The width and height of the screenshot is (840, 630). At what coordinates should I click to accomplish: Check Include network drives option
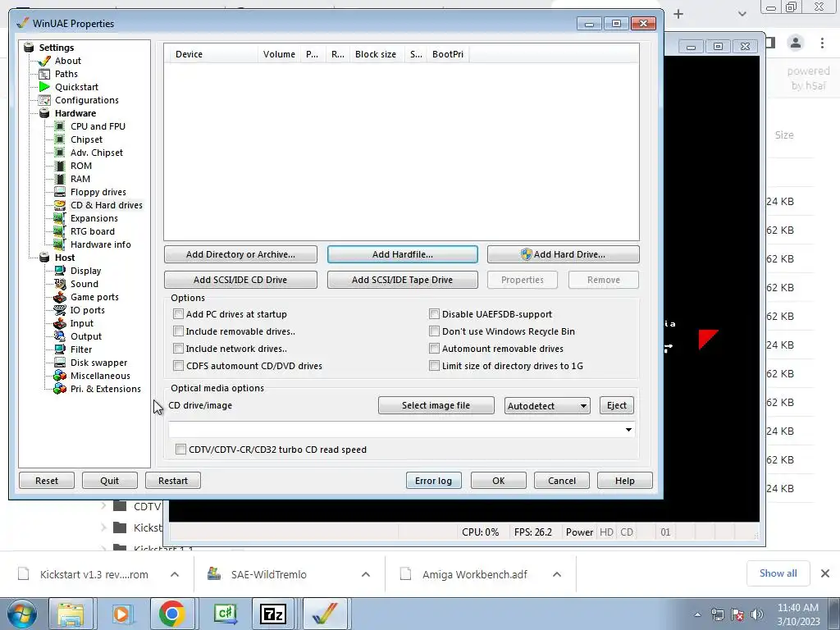(x=178, y=348)
